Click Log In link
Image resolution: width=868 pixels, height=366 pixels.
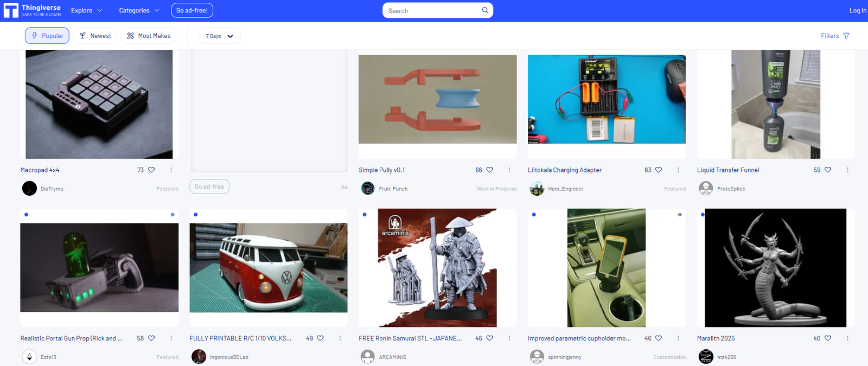pyautogui.click(x=858, y=10)
